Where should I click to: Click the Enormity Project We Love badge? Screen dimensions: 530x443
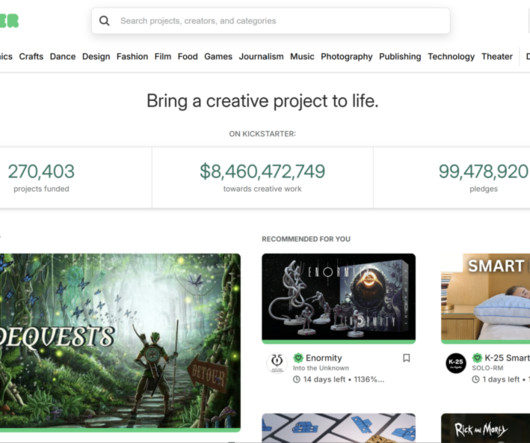[298, 358]
